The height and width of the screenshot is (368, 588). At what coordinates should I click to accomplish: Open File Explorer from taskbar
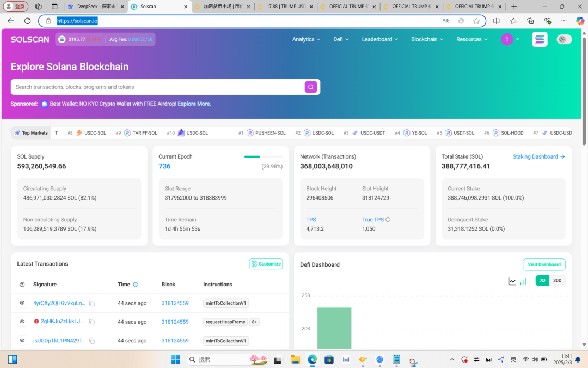tap(295, 360)
